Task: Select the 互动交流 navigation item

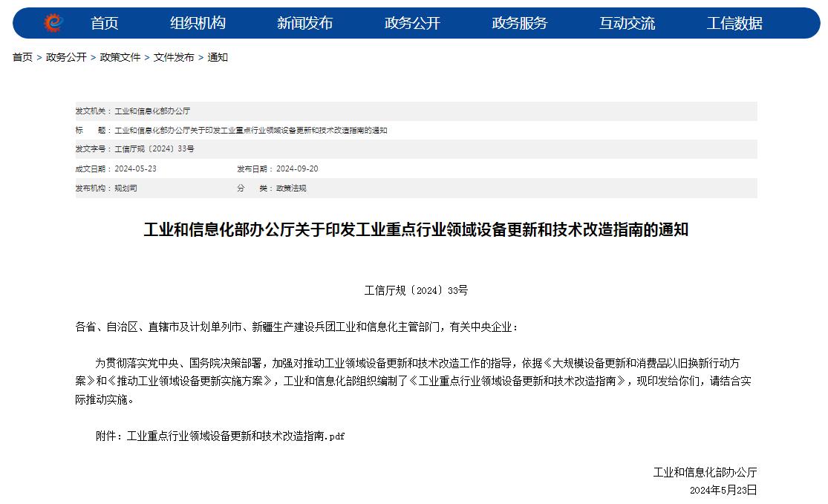Action: coord(627,23)
